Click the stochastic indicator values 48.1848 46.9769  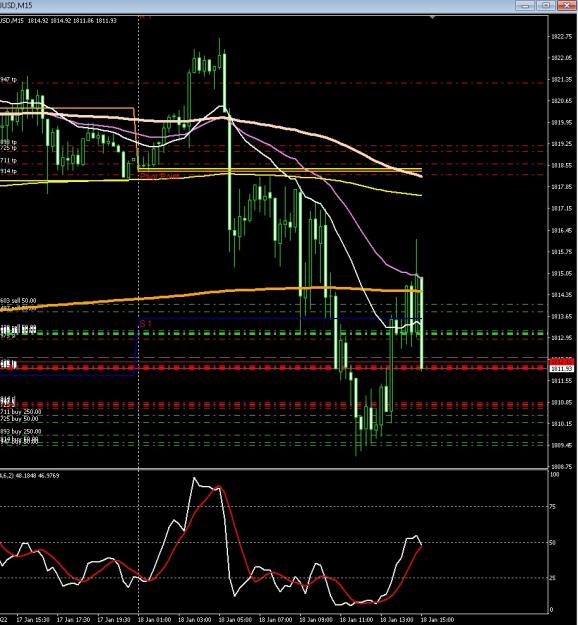click(x=37, y=476)
